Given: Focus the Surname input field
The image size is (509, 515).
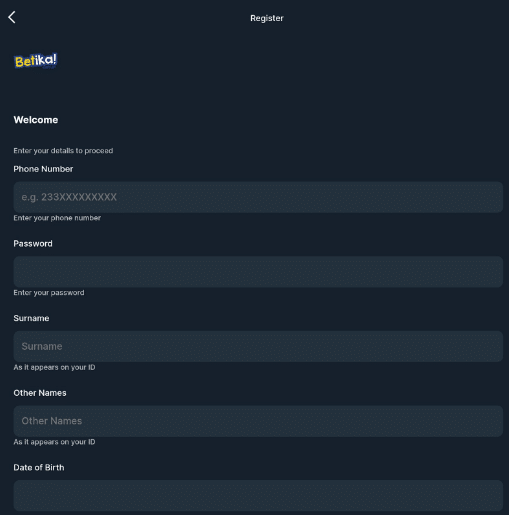Looking at the screenshot, I should [x=258, y=346].
